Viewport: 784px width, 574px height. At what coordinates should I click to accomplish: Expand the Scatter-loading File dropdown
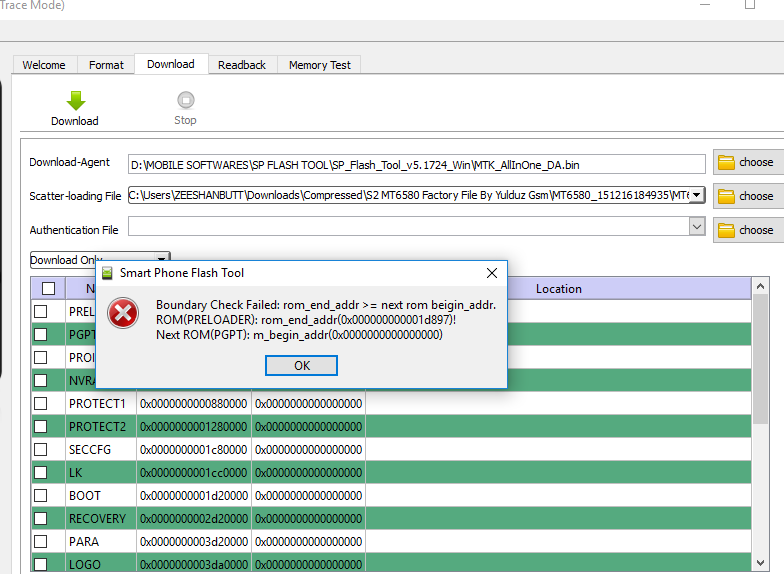[x=696, y=195]
